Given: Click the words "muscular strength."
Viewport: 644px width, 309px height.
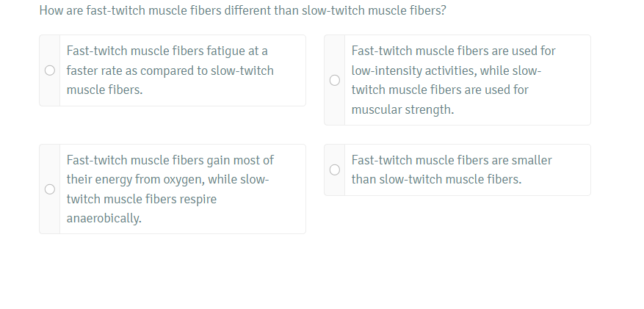Looking at the screenshot, I should point(402,110).
